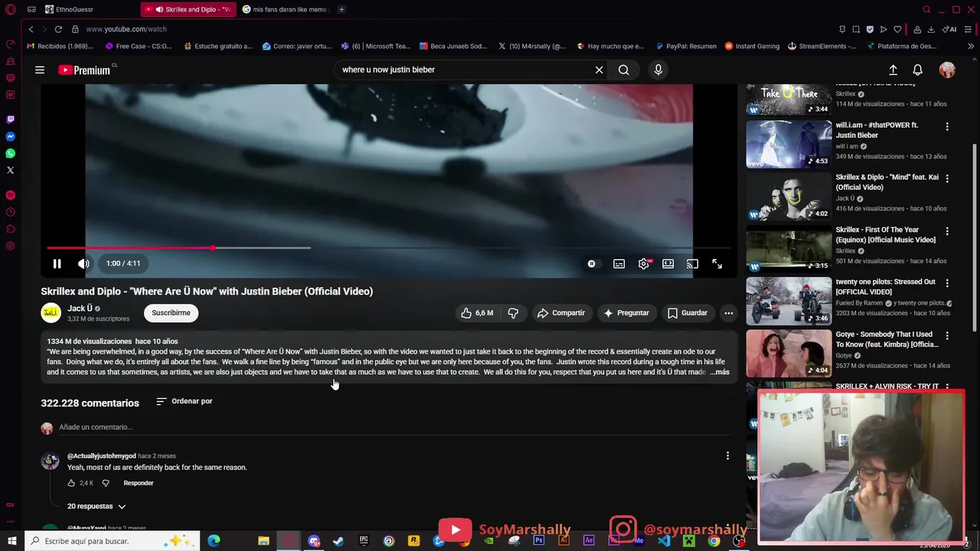
Task: Open Recibidos Gmail bookmark
Action: [60, 46]
